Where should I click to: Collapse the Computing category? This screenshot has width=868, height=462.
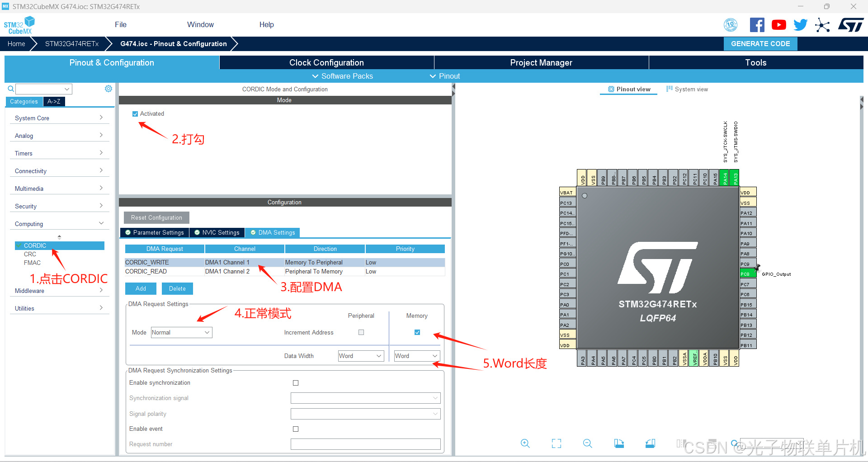pyautogui.click(x=59, y=224)
